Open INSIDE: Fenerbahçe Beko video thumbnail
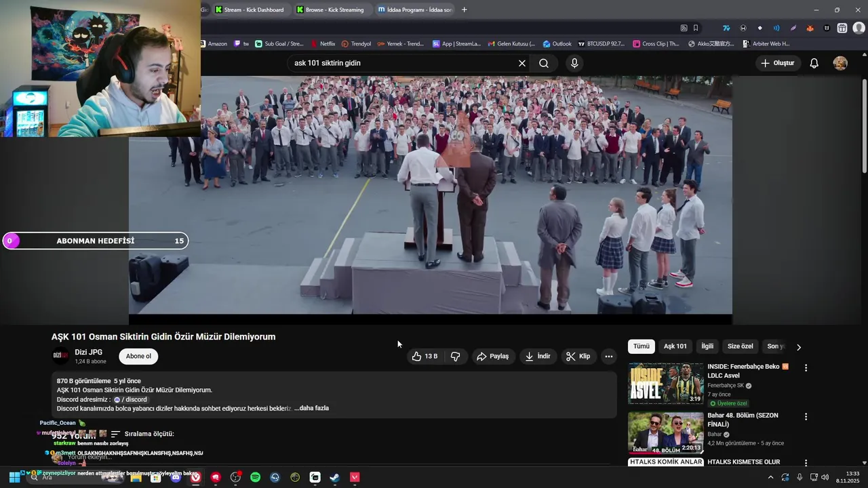 665,384
